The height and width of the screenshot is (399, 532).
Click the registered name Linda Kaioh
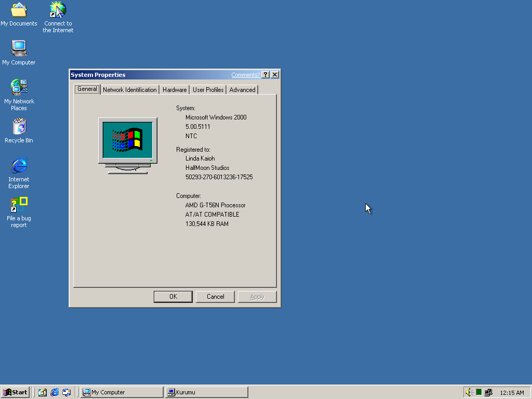click(x=200, y=158)
